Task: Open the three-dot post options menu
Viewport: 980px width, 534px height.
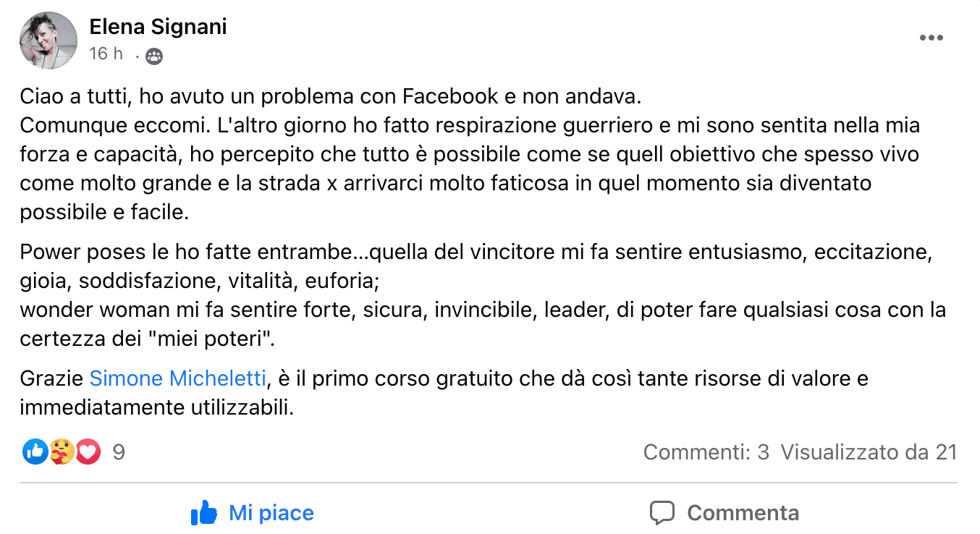Action: point(931,38)
